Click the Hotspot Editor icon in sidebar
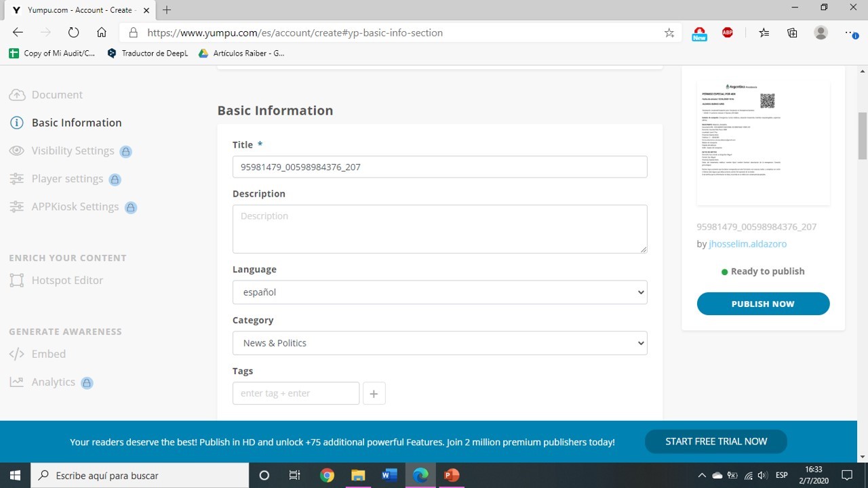868x488 pixels. (x=17, y=281)
